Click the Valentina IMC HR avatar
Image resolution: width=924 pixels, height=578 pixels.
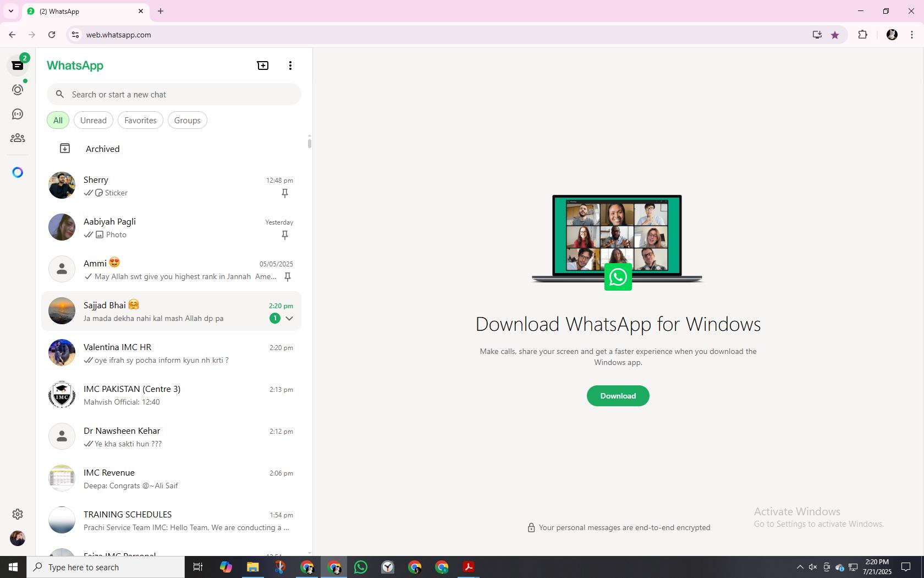62,353
